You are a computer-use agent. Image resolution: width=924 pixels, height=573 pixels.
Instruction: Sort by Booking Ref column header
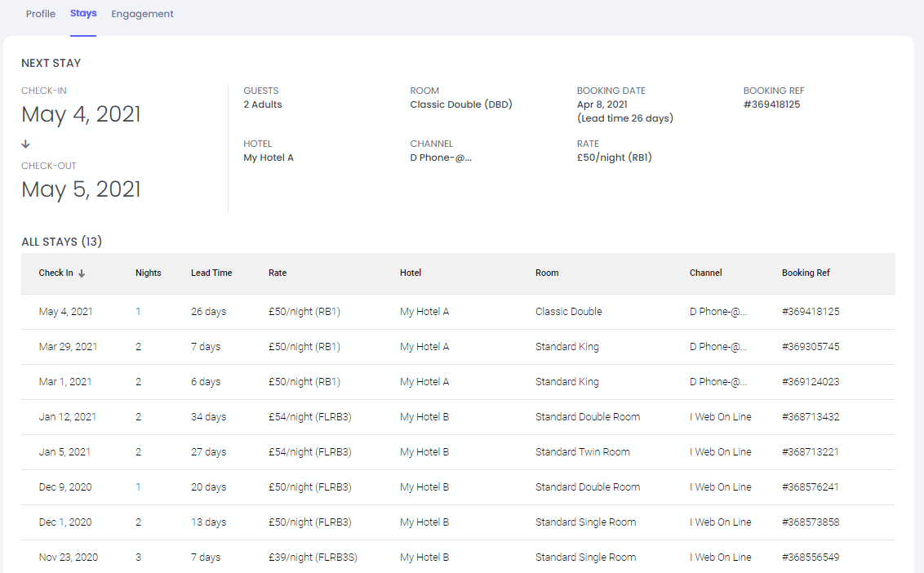806,273
